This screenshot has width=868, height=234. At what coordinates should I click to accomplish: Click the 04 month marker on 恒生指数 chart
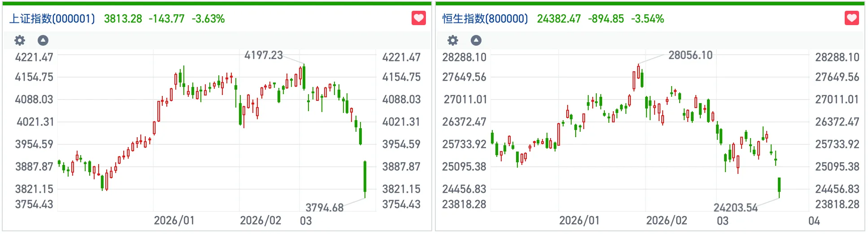[x=814, y=221]
